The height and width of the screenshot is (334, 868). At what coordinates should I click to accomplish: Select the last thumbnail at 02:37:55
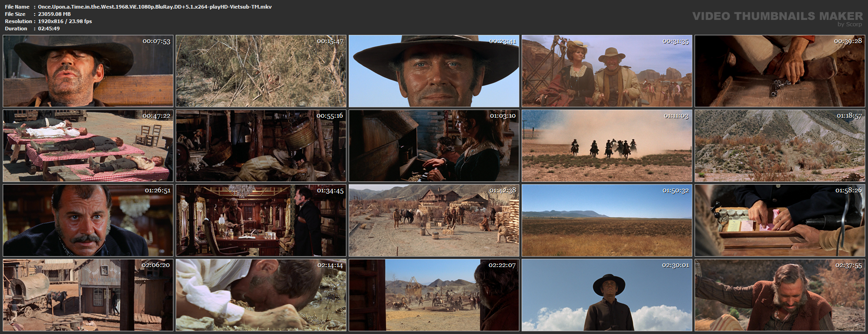tap(780, 295)
